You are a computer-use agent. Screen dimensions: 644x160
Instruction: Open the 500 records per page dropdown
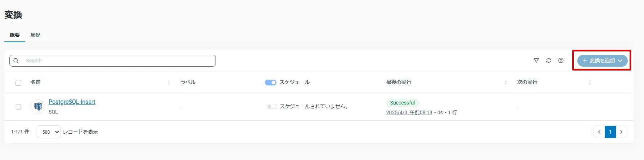click(x=49, y=132)
